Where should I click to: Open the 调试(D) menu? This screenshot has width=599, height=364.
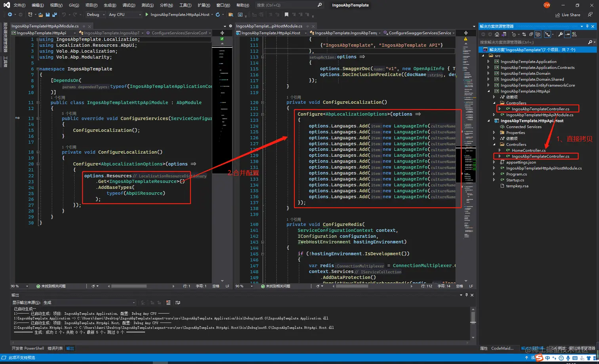point(128,5)
